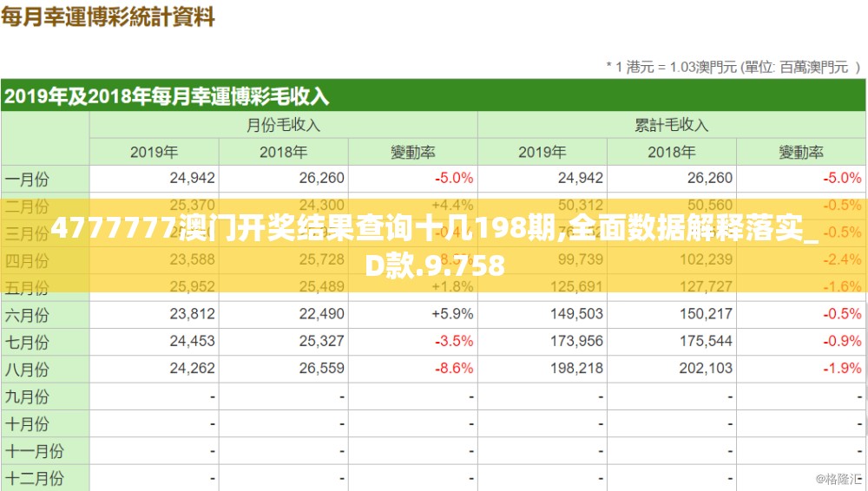Select the 2018年 column header under 累計毛收入

(x=672, y=152)
